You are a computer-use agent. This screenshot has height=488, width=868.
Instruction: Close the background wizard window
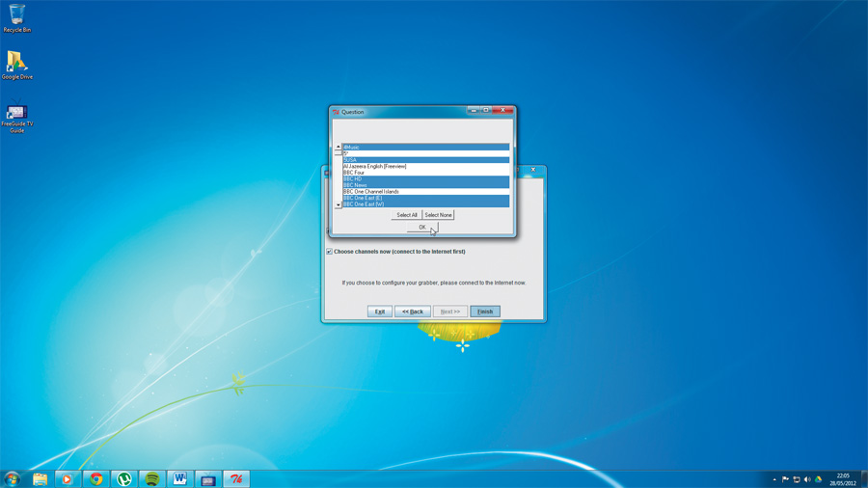pyautogui.click(x=533, y=170)
